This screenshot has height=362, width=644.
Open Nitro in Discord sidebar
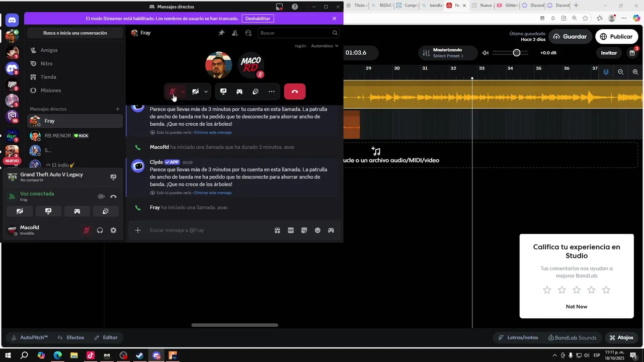75,64
